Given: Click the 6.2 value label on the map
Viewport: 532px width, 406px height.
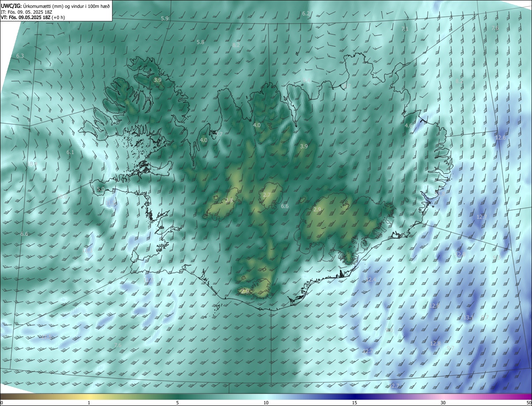Looking at the screenshot, I should tap(306, 14).
